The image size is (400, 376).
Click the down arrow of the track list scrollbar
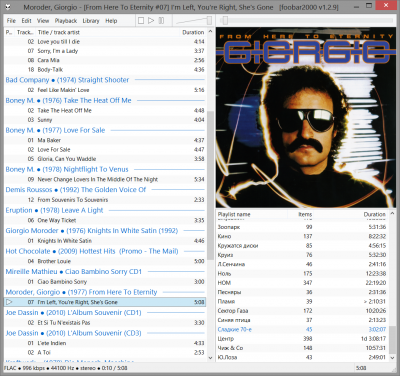pyautogui.click(x=210, y=358)
